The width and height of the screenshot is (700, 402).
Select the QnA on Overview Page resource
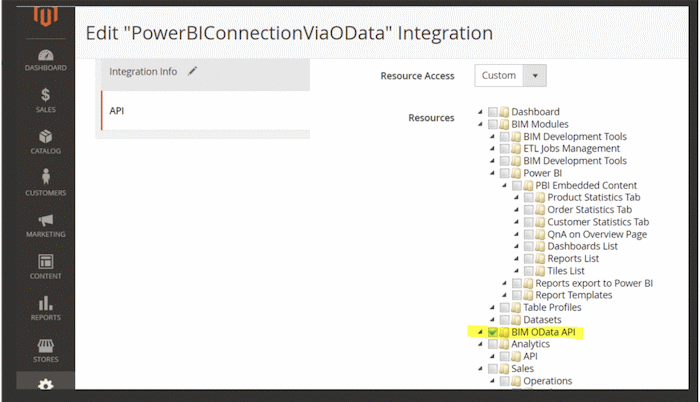click(597, 234)
